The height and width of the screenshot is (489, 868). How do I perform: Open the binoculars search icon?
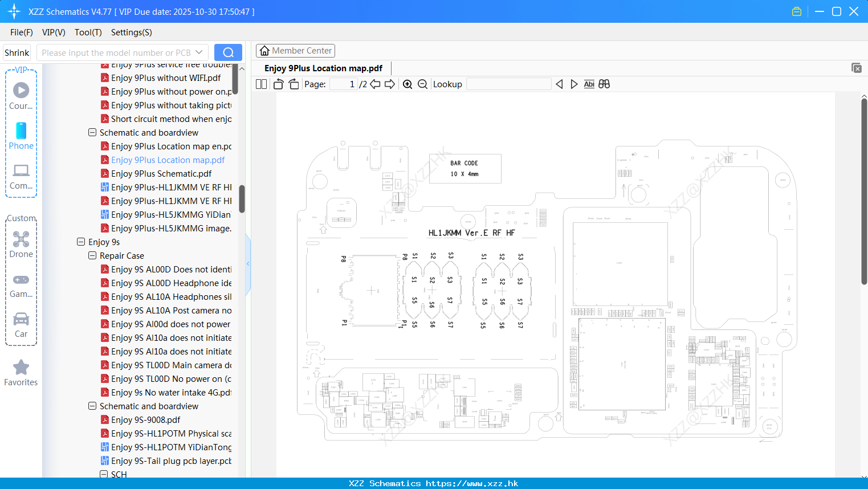(604, 84)
